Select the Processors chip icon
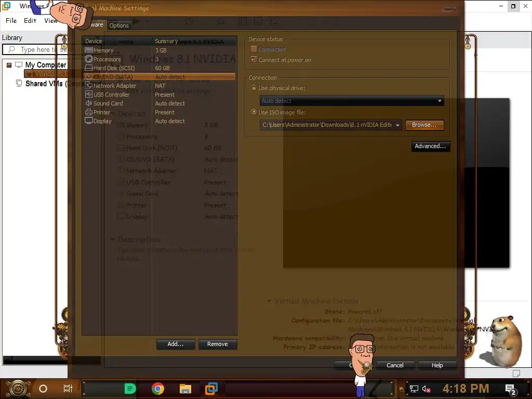 pyautogui.click(x=88, y=59)
